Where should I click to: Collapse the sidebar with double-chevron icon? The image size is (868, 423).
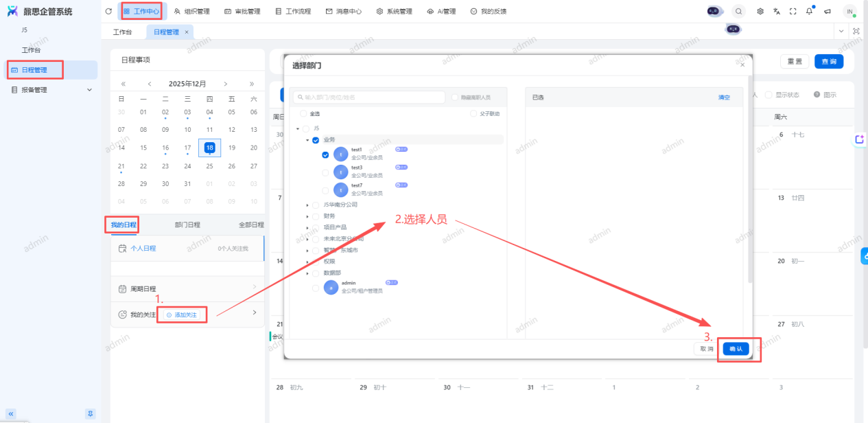[11, 413]
